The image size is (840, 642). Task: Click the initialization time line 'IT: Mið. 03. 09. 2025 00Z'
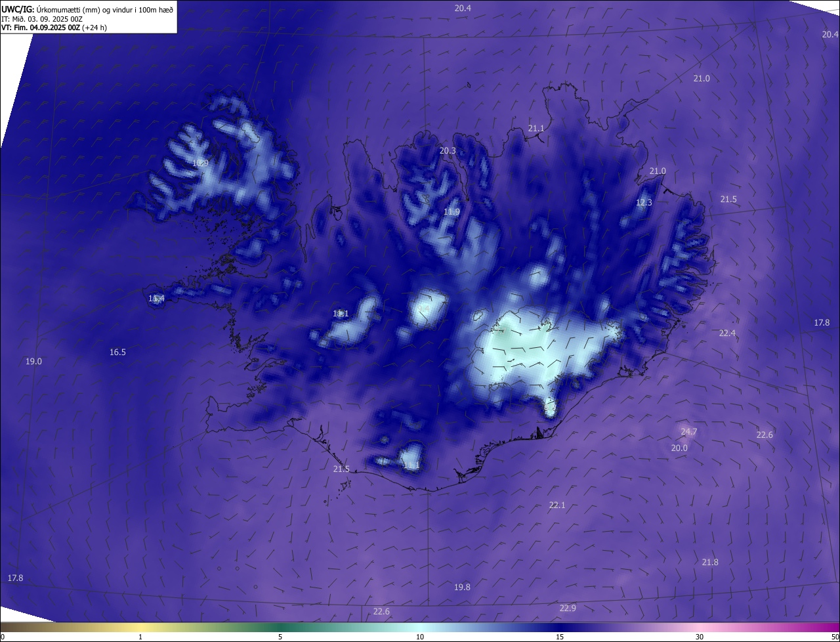coord(42,19)
